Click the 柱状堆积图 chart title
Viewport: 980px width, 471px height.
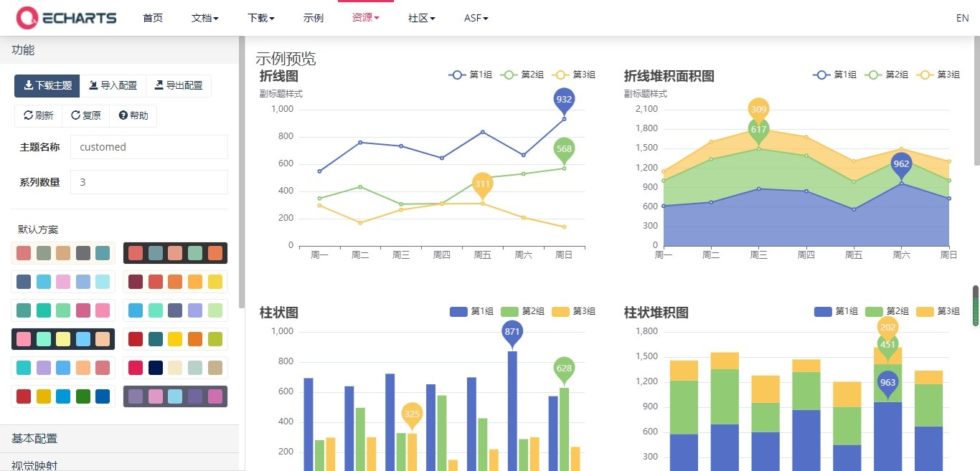(656, 313)
